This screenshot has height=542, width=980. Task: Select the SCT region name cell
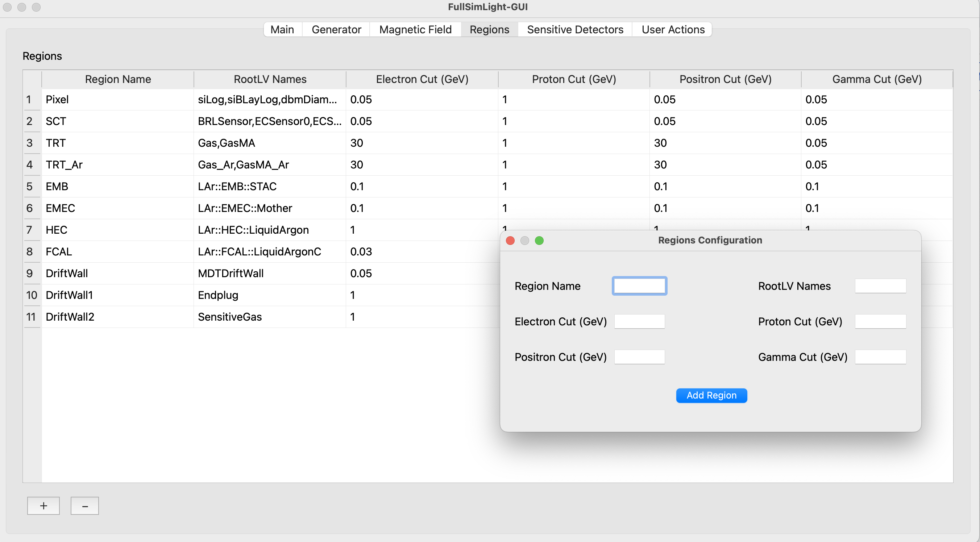point(118,121)
